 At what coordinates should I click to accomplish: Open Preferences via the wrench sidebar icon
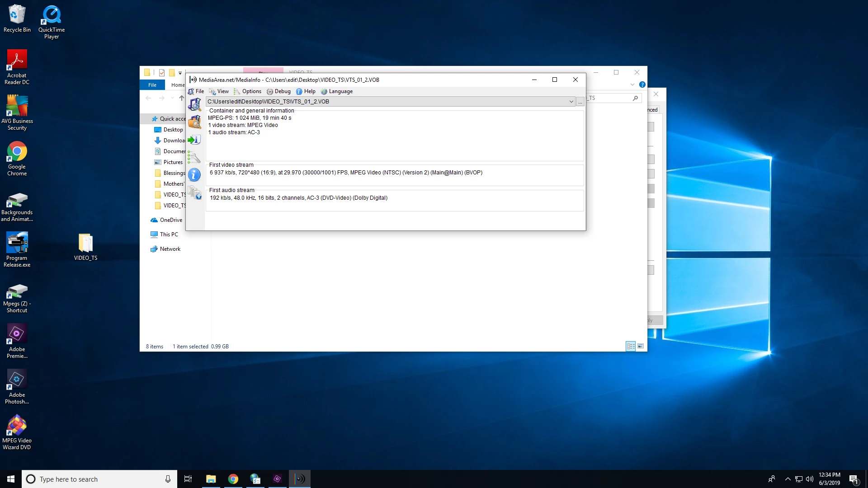click(x=194, y=157)
